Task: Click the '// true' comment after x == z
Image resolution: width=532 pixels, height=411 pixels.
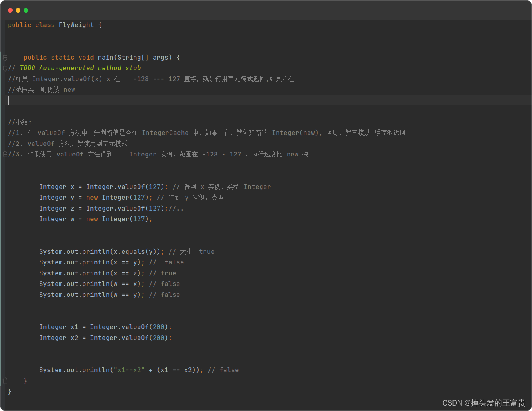Action: tap(163, 273)
